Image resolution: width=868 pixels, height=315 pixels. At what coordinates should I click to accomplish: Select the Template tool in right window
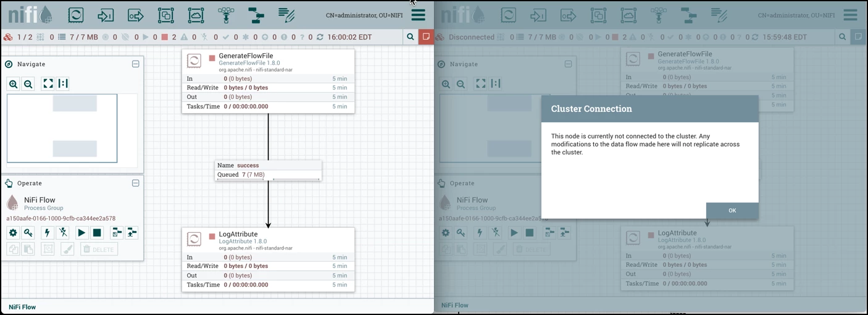(688, 14)
